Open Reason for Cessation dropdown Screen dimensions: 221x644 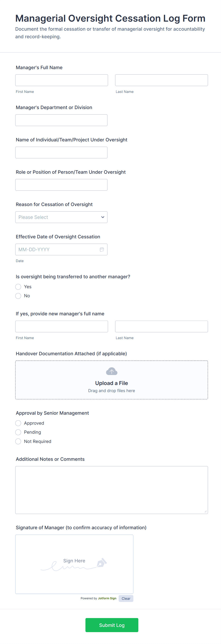pyautogui.click(x=58, y=217)
